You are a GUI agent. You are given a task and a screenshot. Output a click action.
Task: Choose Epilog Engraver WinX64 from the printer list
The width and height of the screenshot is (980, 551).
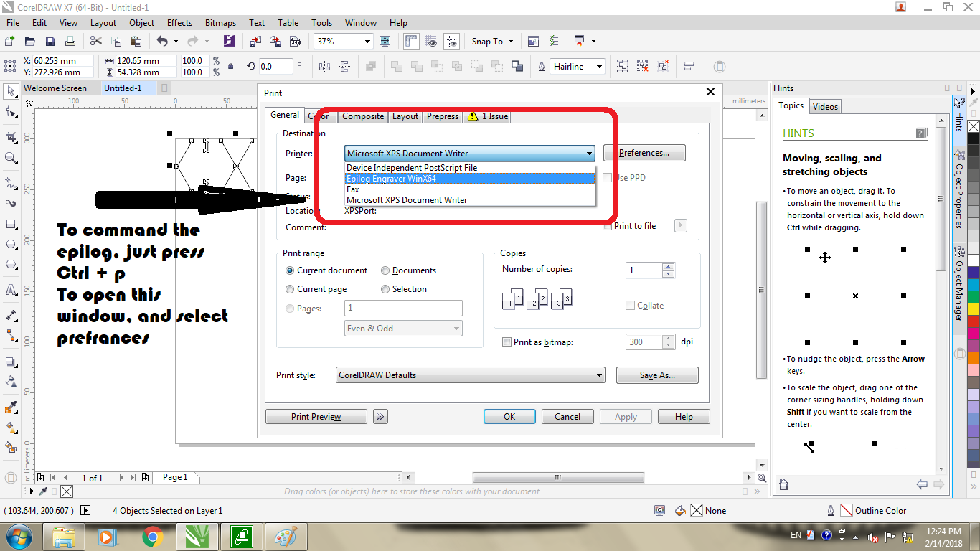coord(470,179)
